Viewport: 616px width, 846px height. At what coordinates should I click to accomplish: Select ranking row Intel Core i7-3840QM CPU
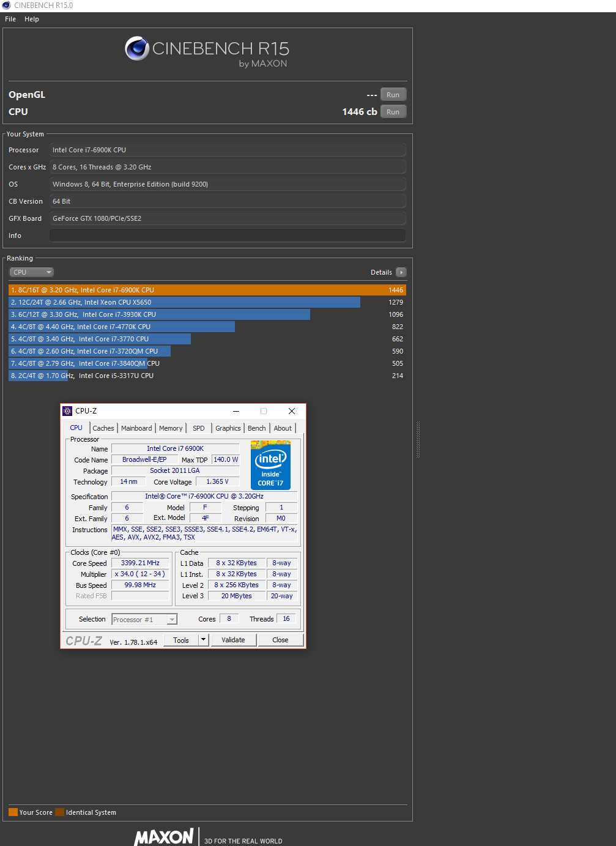point(207,363)
